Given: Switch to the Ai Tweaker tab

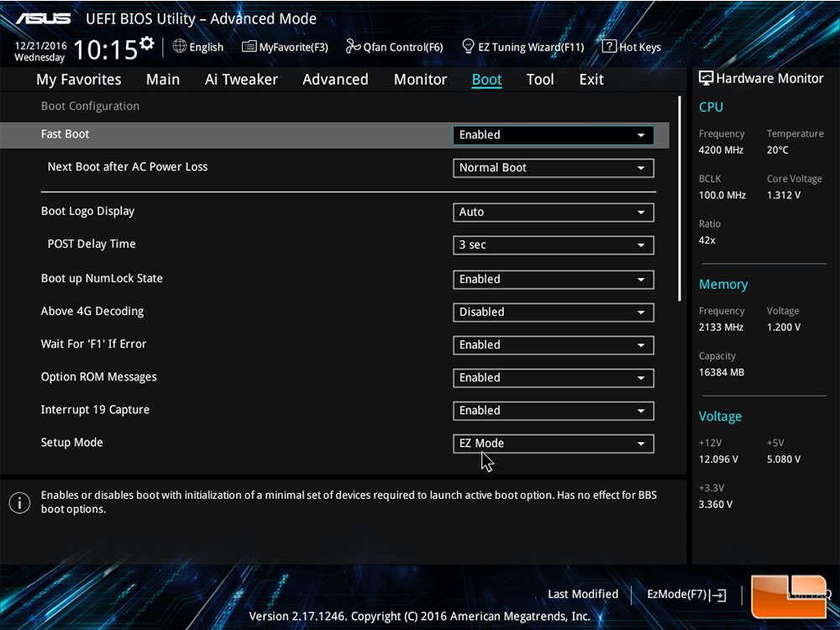Looking at the screenshot, I should pyautogui.click(x=241, y=79).
